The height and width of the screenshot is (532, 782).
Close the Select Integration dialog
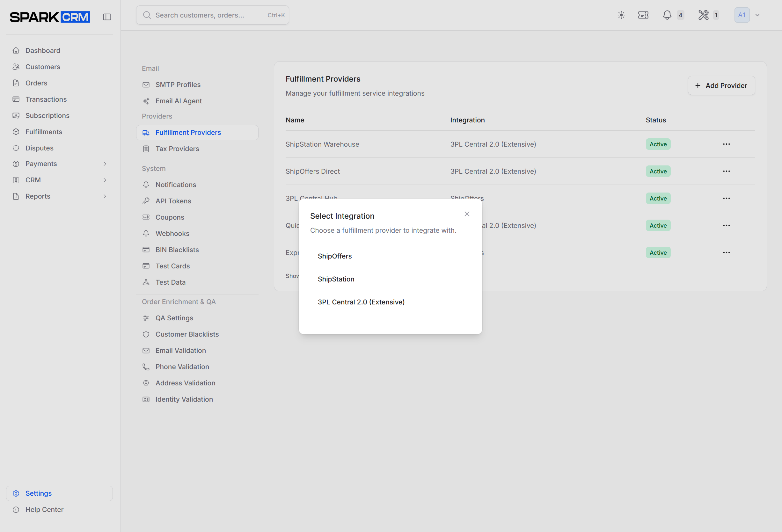[467, 214]
